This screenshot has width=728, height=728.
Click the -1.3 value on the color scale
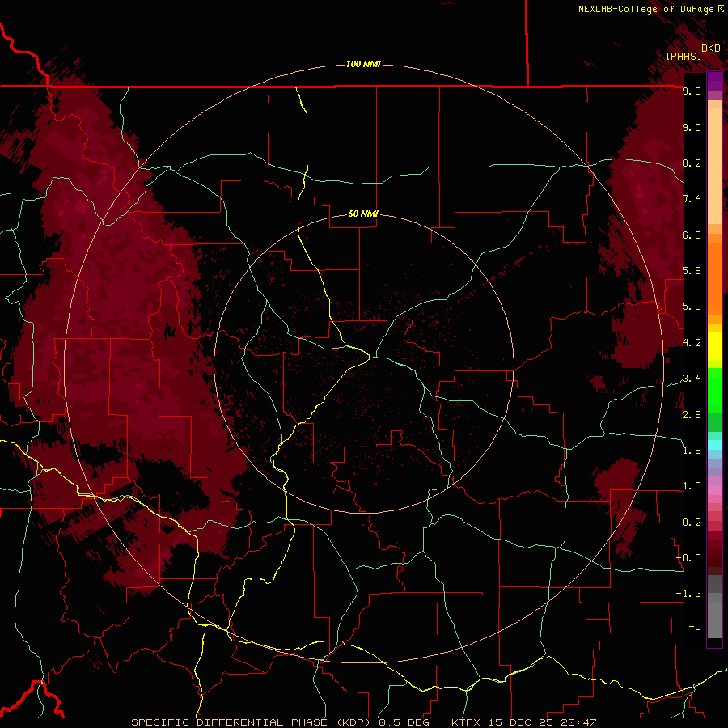pyautogui.click(x=689, y=594)
